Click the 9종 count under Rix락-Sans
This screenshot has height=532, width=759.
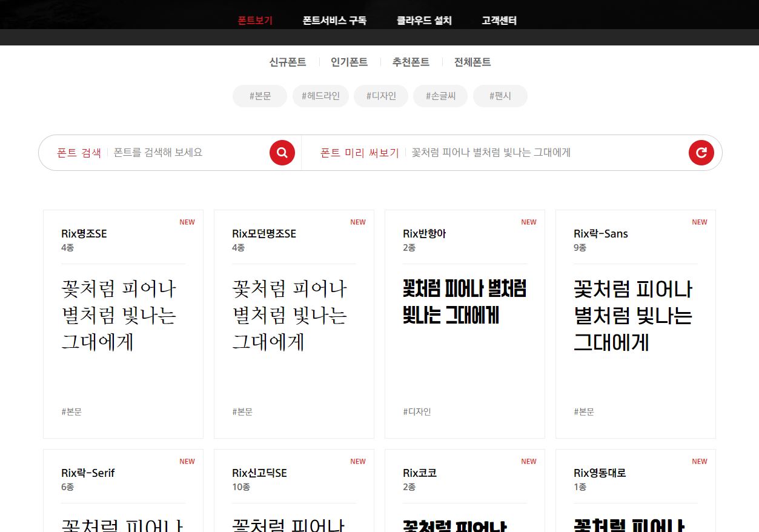click(x=580, y=248)
